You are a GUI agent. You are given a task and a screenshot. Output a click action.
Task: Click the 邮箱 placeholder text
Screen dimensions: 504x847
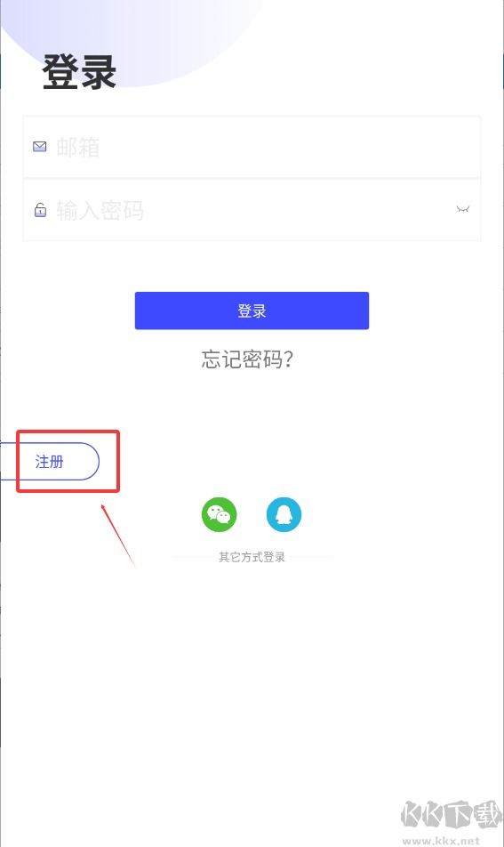pos(77,147)
